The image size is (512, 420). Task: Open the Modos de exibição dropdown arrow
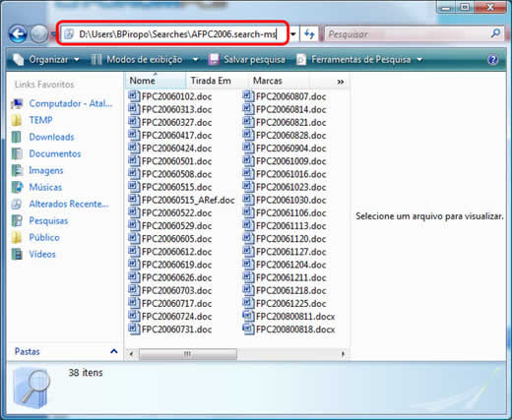(195, 60)
